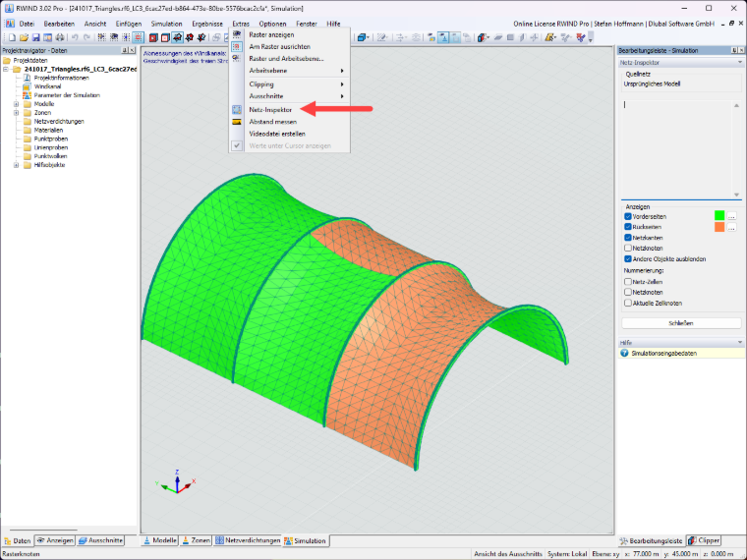Click the orange Rückseiten color swatch

tap(719, 227)
